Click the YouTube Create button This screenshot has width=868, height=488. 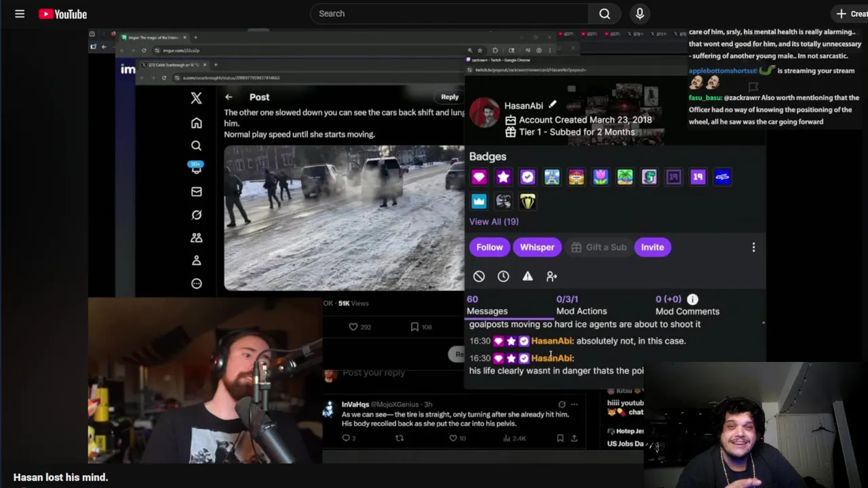tap(850, 14)
